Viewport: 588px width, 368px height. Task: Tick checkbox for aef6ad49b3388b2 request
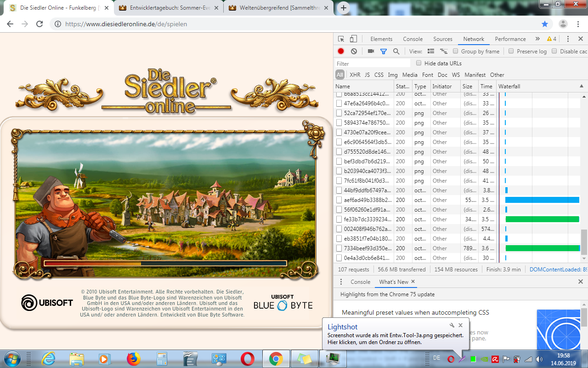pyautogui.click(x=339, y=200)
